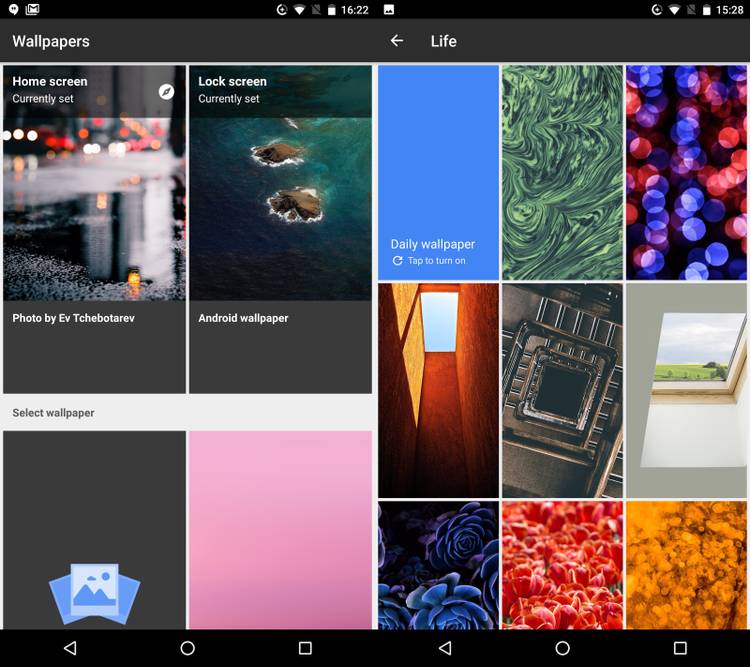
Task: Tap the refresh icon beside Tap to turn on
Action: point(397,261)
